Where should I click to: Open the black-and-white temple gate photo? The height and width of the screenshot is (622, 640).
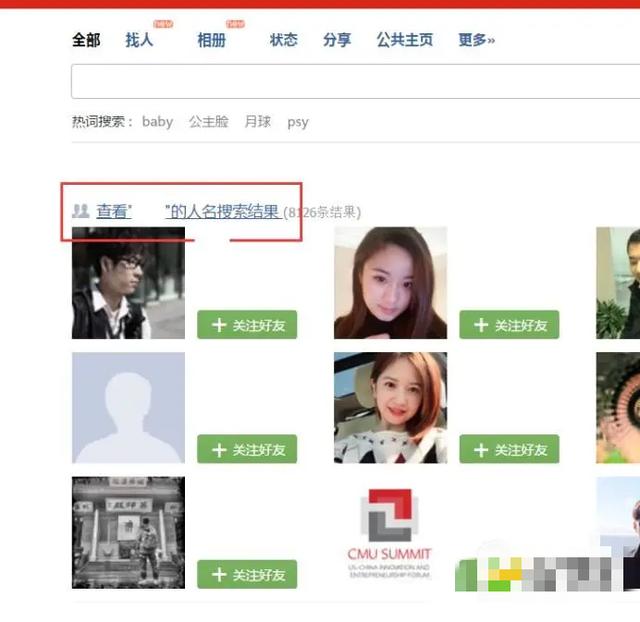[128, 533]
